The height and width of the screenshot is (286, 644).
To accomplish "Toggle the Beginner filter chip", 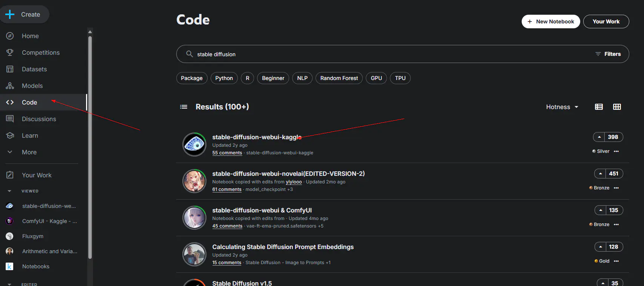I will tap(273, 78).
